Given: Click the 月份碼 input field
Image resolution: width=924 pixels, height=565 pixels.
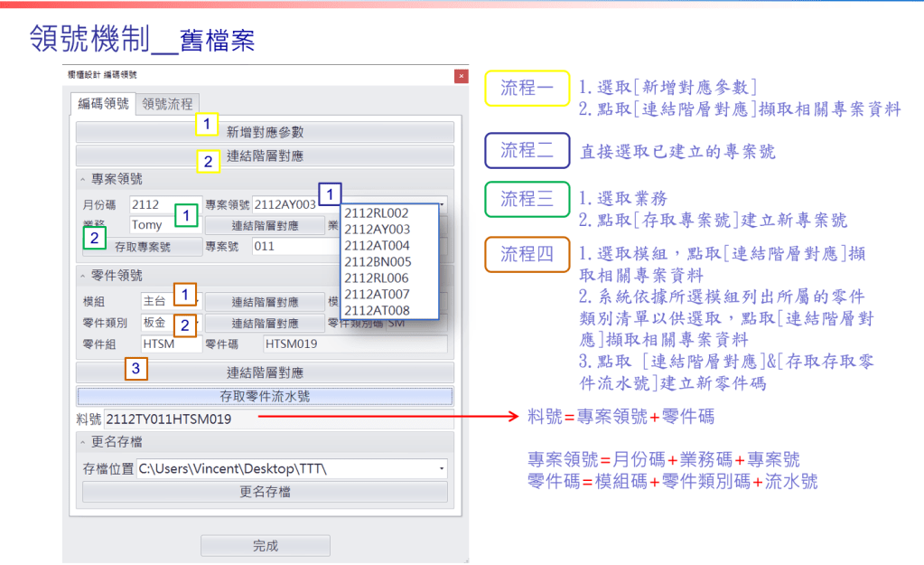Looking at the screenshot, I should pyautogui.click(x=163, y=204).
